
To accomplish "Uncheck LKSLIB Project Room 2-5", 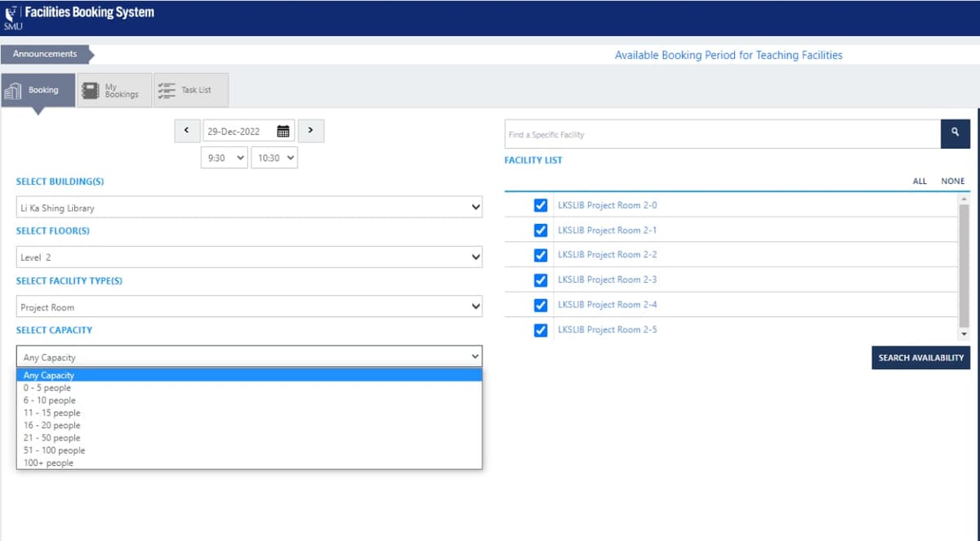I will (x=539, y=329).
